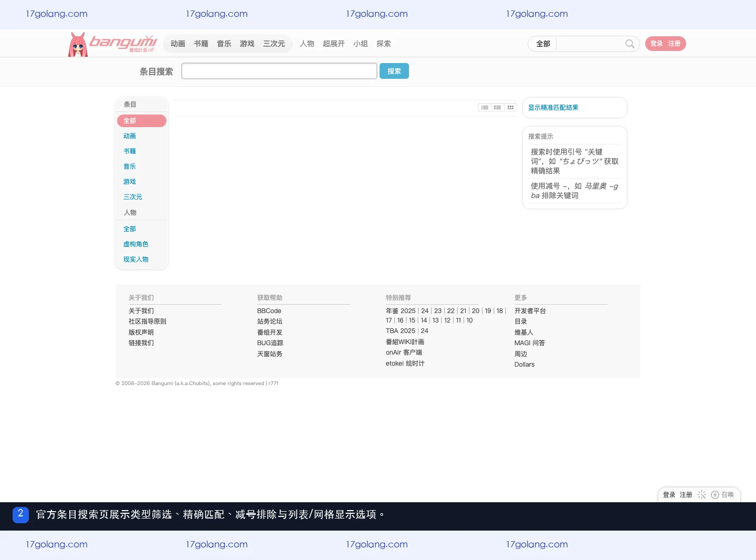Open the 年鉴 2025 footer link
This screenshot has height=560, width=756.
[401, 311]
